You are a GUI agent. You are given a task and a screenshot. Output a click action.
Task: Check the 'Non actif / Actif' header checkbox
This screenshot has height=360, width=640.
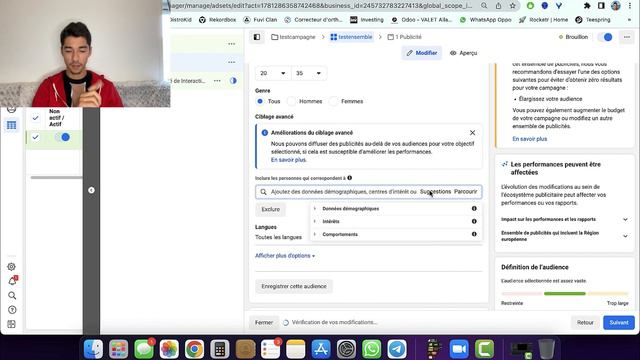[36, 118]
